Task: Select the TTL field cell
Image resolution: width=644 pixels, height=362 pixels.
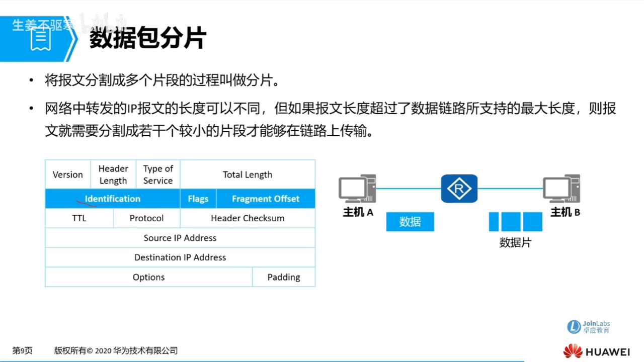Action: [x=79, y=218]
